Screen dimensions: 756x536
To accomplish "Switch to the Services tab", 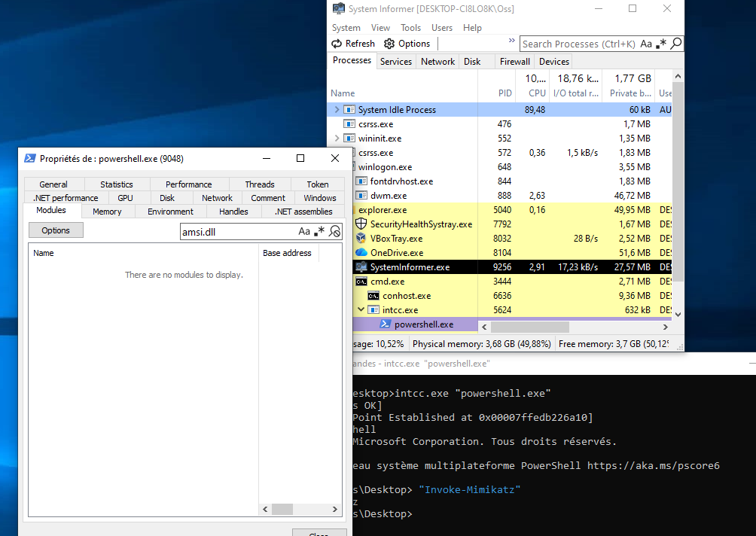I will (396, 62).
